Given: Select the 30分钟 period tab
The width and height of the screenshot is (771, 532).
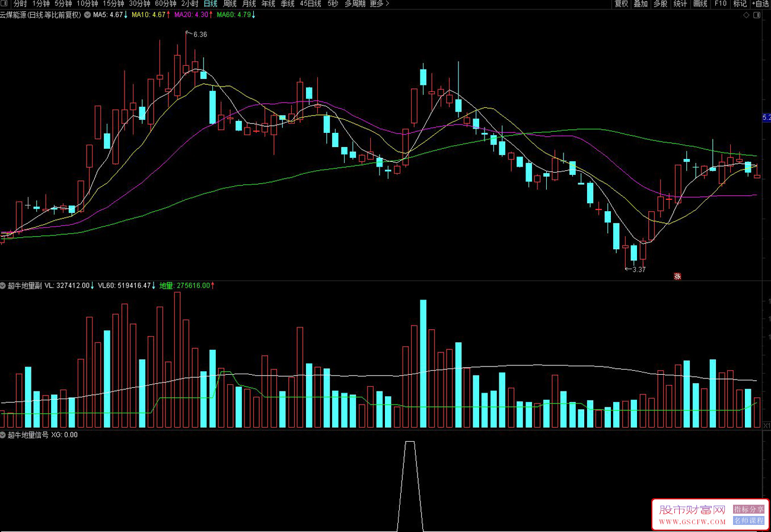Looking at the screenshot, I should 140,4.
